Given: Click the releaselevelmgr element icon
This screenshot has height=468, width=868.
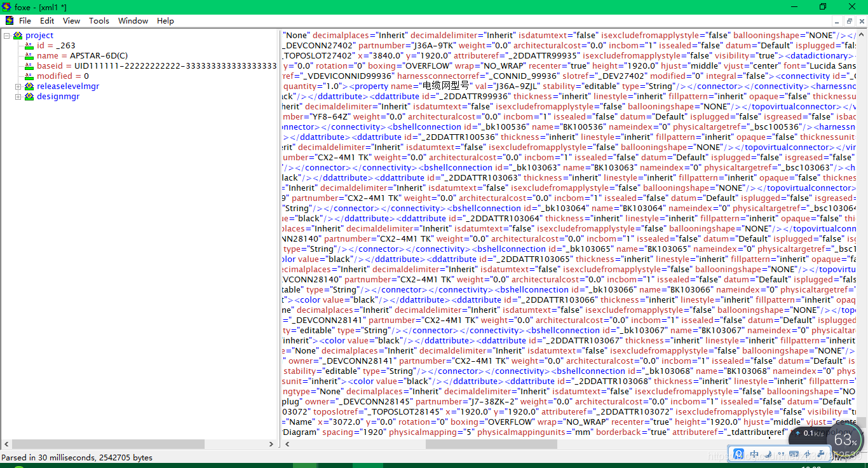Looking at the screenshot, I should pyautogui.click(x=29, y=86).
